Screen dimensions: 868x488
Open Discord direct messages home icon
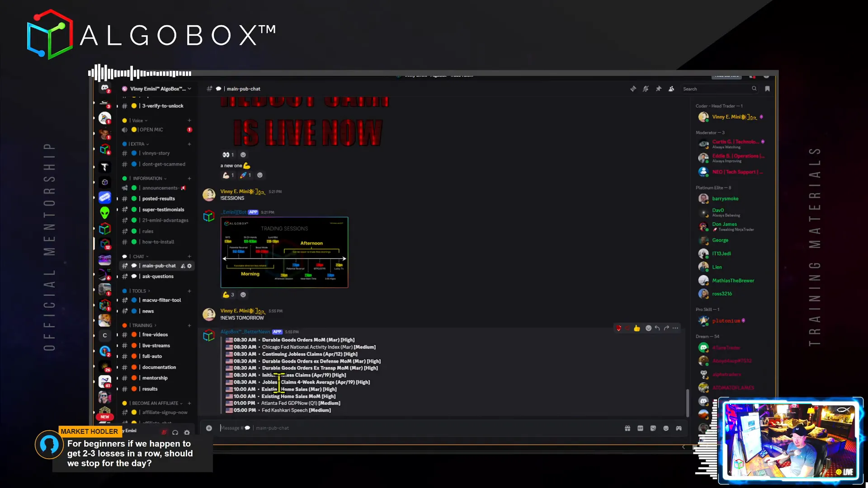105,89
